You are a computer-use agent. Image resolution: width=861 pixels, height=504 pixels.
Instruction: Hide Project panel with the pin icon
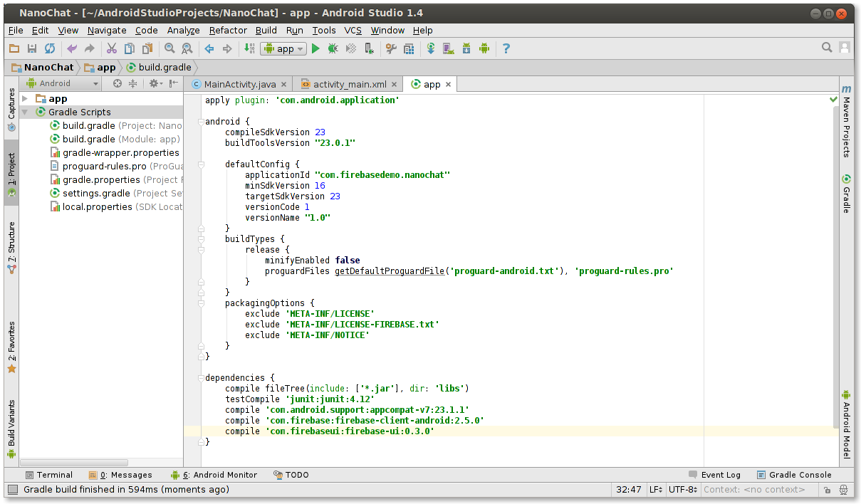(x=173, y=83)
